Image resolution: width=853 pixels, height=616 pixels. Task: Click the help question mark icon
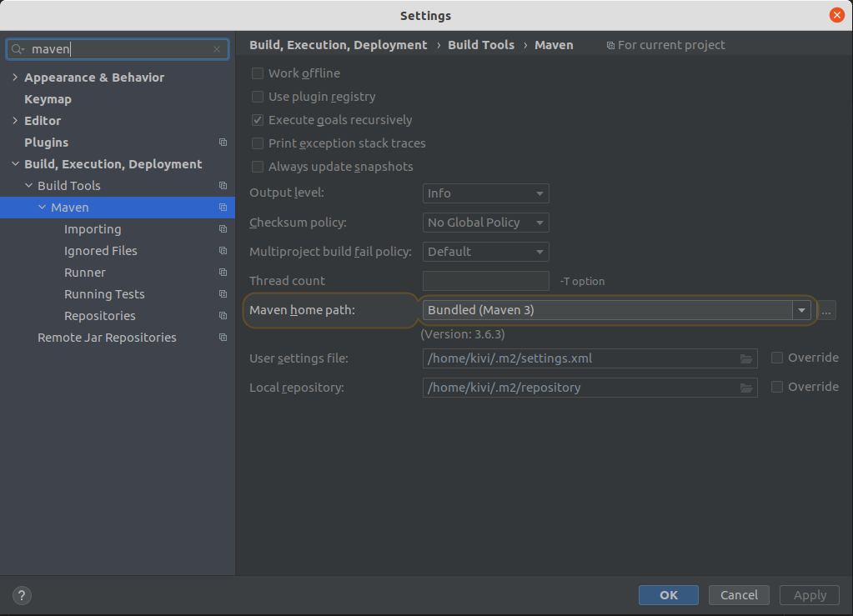(x=23, y=595)
